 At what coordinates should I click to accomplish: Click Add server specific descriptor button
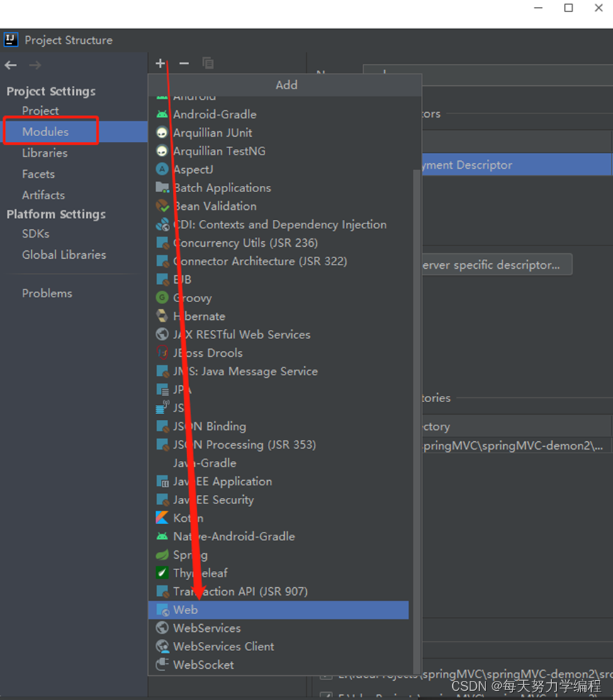click(497, 265)
